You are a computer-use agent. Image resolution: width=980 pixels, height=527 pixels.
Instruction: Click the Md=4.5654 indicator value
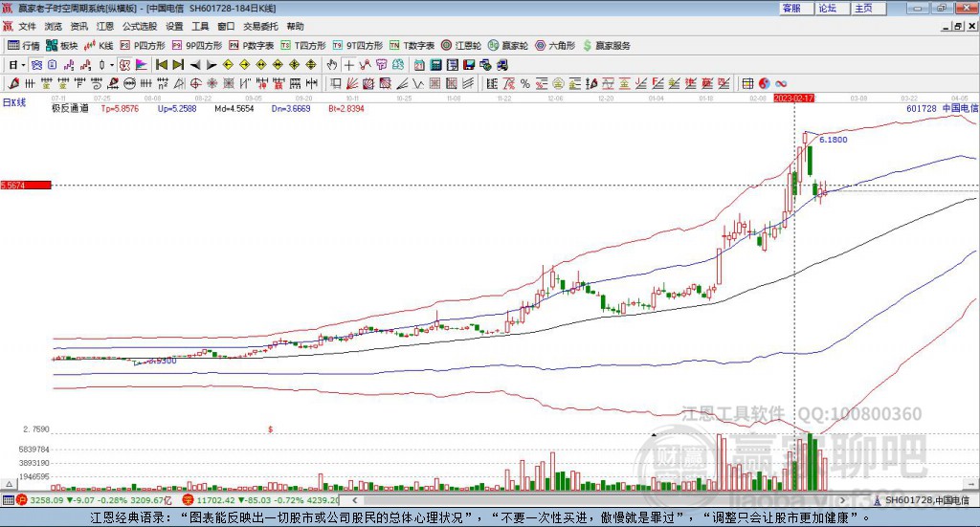234,109
